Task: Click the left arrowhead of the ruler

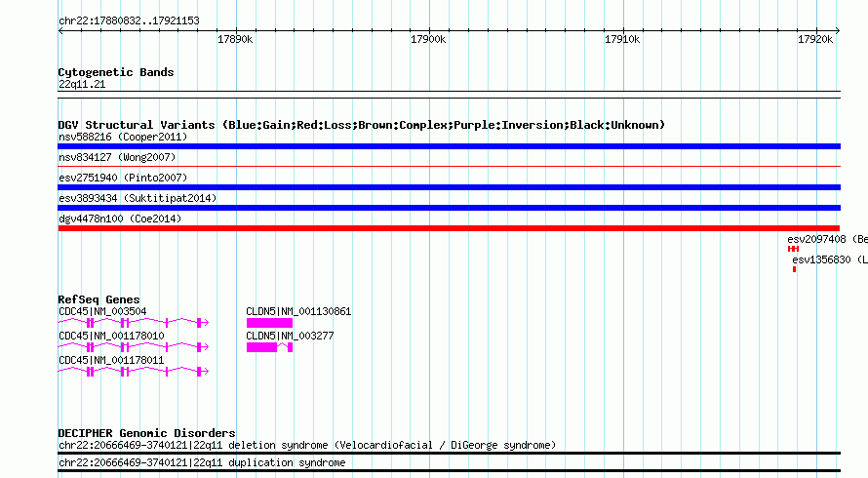Action: [60, 31]
